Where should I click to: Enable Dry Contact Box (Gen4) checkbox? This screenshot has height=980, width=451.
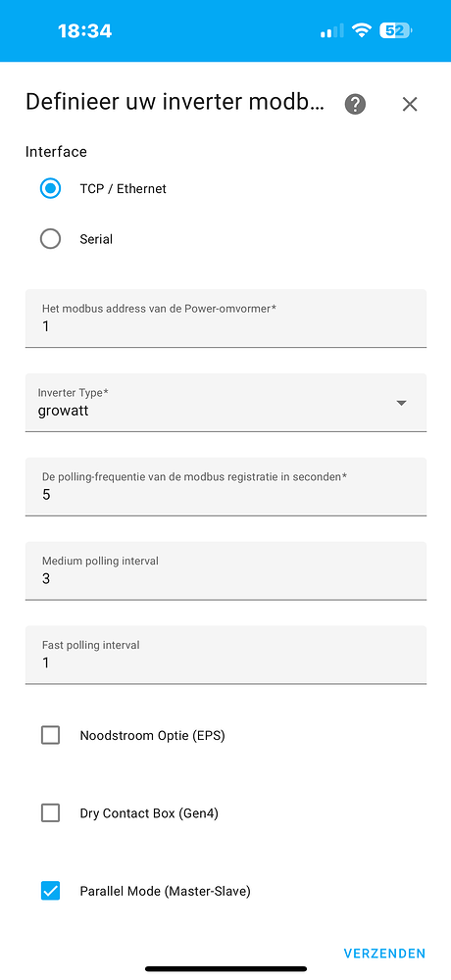(51, 813)
